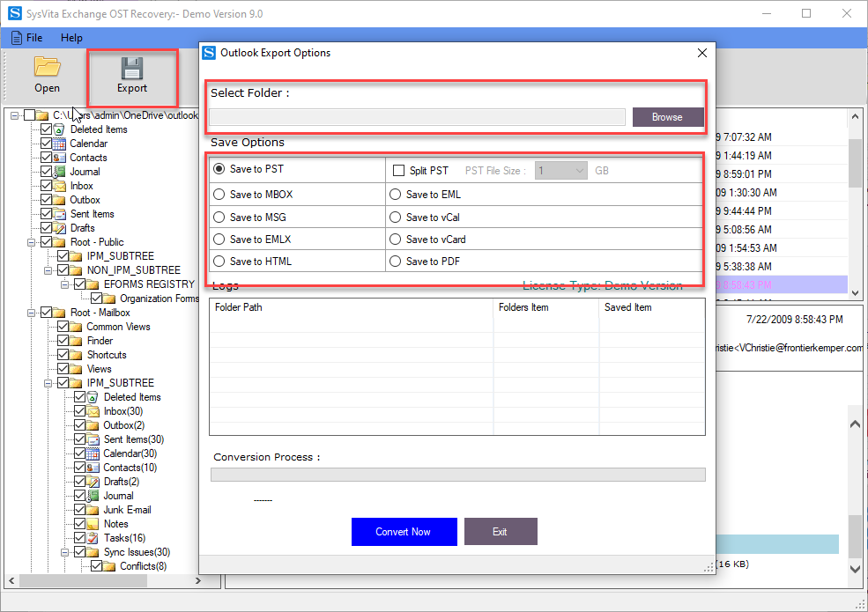Collapse the root C:\Users path node

click(14, 115)
